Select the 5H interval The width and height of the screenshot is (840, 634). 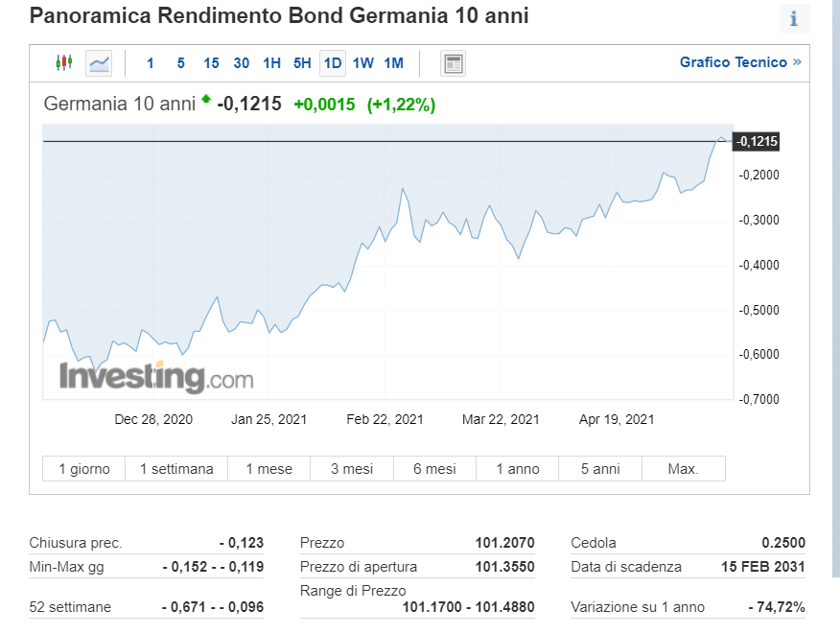302,63
